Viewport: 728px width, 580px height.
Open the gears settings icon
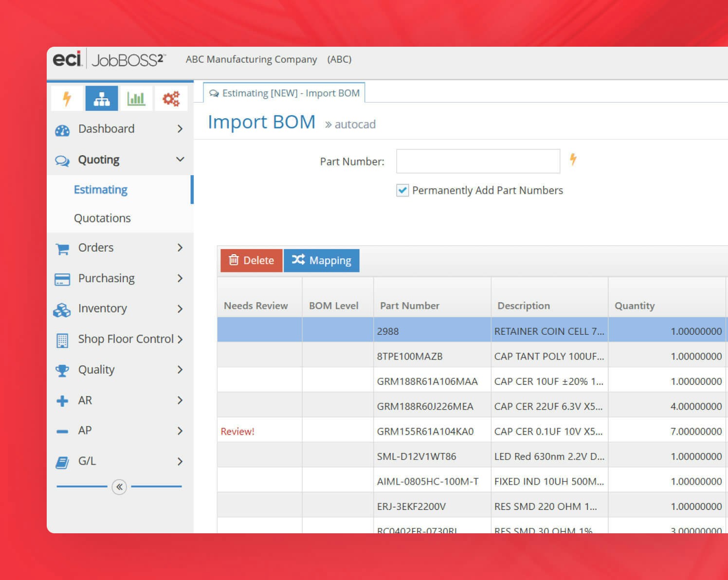click(171, 99)
